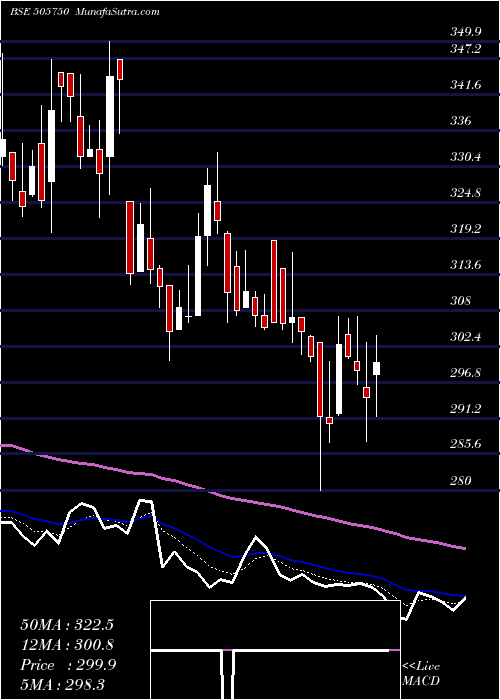Screen dimensions: 500x700
Task: Click the MACD histogram spike in the bottom panel
Action: (228, 675)
